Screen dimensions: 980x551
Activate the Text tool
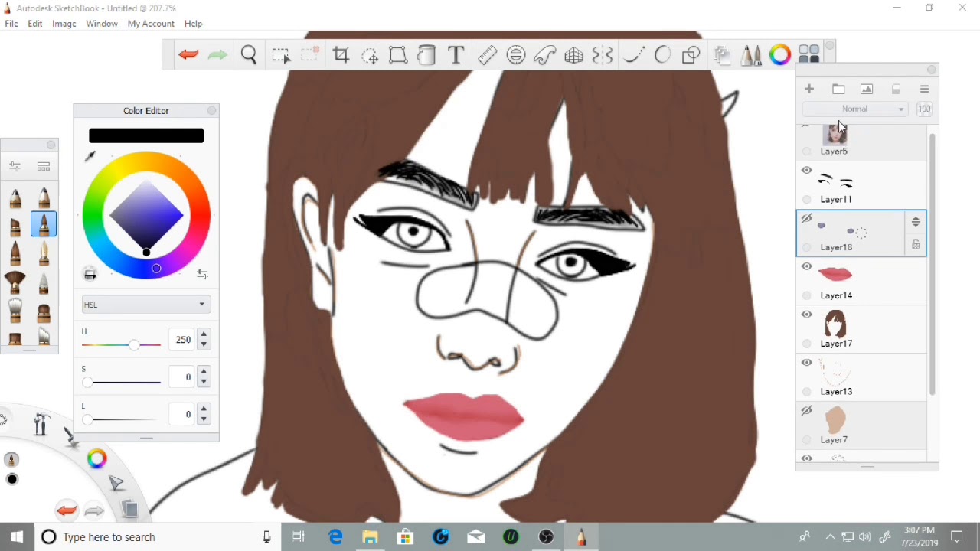click(x=456, y=55)
